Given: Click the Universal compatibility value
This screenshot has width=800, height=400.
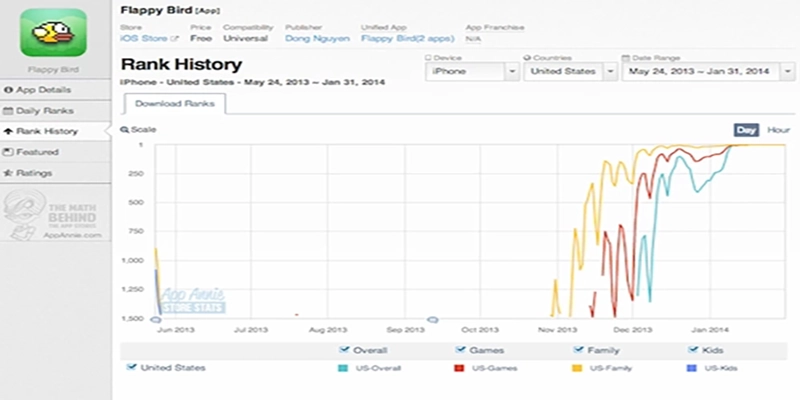Looking at the screenshot, I should click(245, 39).
